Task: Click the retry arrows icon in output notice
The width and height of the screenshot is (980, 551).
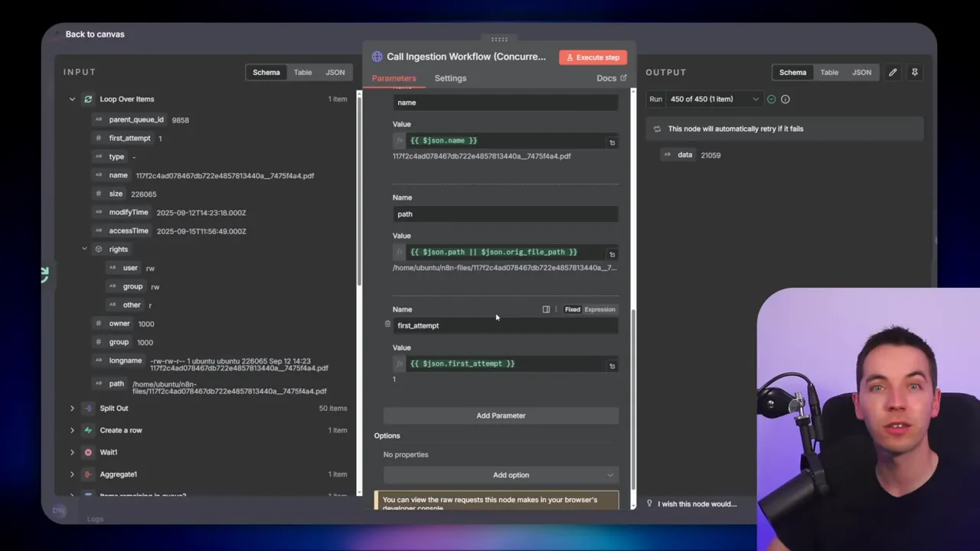Action: pos(657,129)
